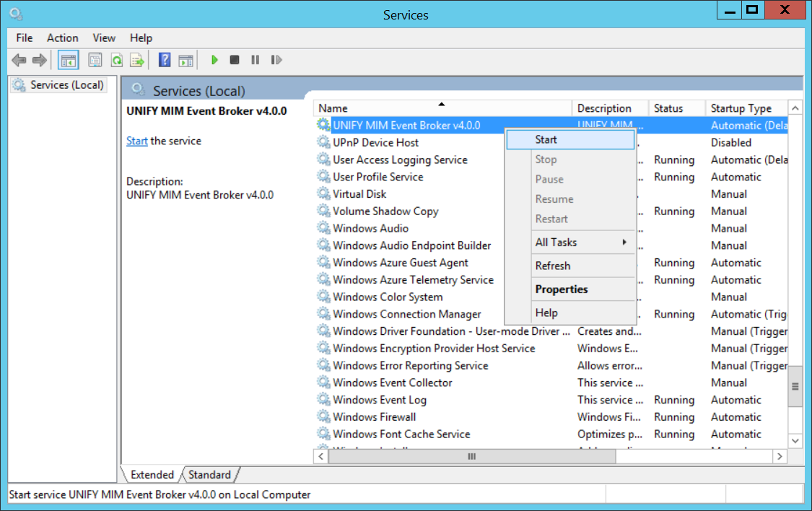Select the Windows Azure Telemetry Service row
This screenshot has width=812, height=511.
tap(551, 279)
